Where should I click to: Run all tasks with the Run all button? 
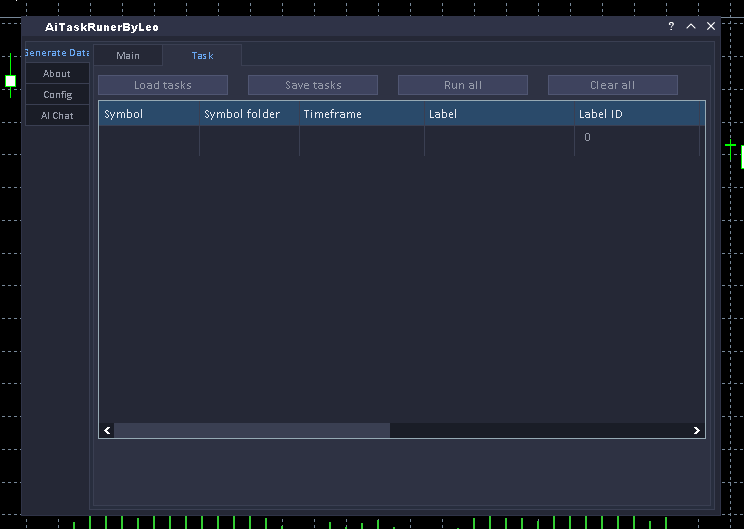pos(463,86)
